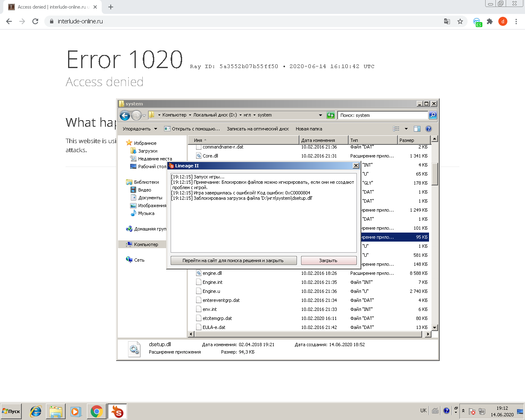Open the Chrome profile avatar 'd'
This screenshot has height=420, width=525.
click(503, 21)
